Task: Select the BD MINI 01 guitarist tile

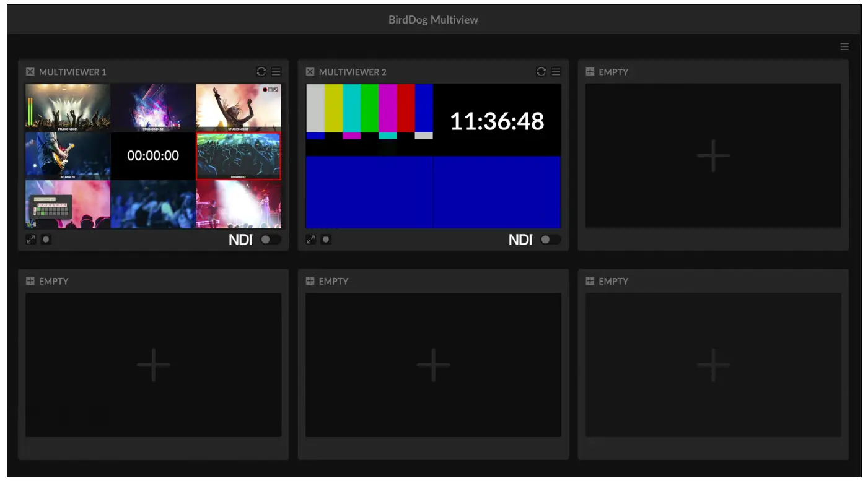Action: click(68, 156)
